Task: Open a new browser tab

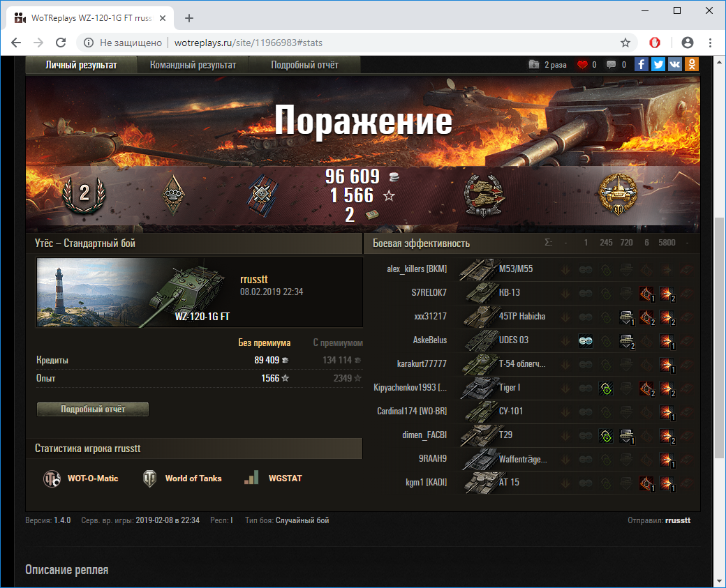Action: [x=189, y=18]
